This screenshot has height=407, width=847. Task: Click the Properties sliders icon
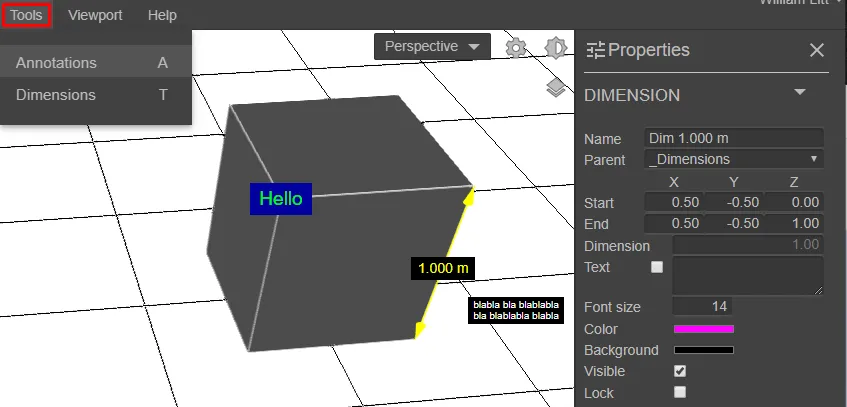595,50
